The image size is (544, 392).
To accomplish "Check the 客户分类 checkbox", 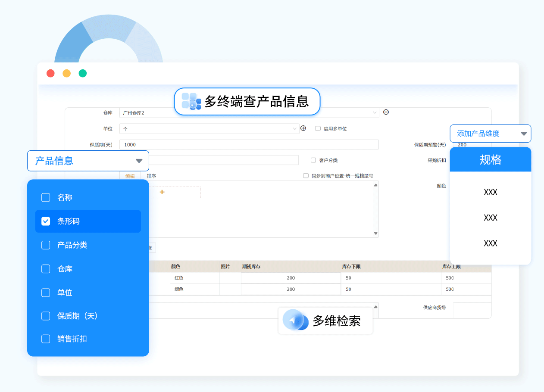I will [313, 160].
